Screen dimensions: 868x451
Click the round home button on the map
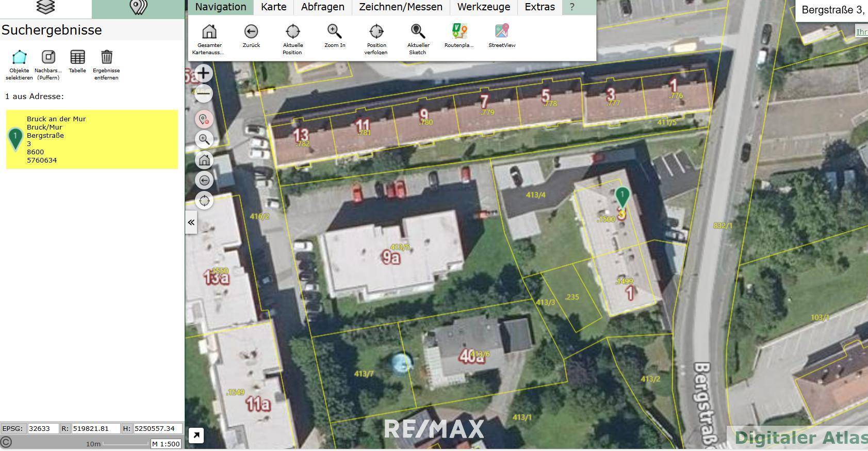click(204, 160)
